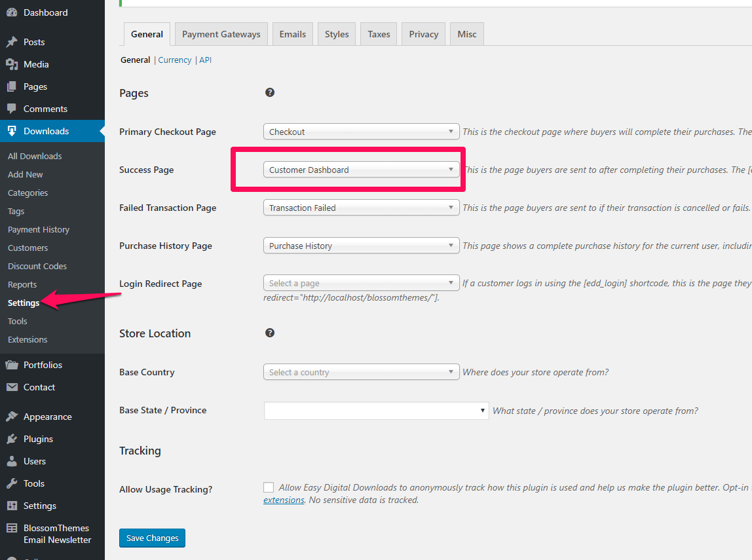This screenshot has height=560, width=752.
Task: Click the Posts pushpin icon
Action: pyautogui.click(x=12, y=42)
